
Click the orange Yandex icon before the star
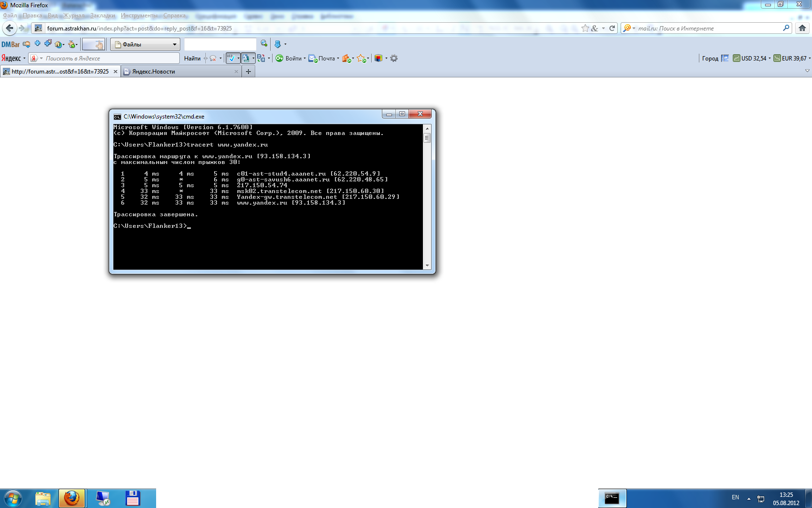pos(347,59)
